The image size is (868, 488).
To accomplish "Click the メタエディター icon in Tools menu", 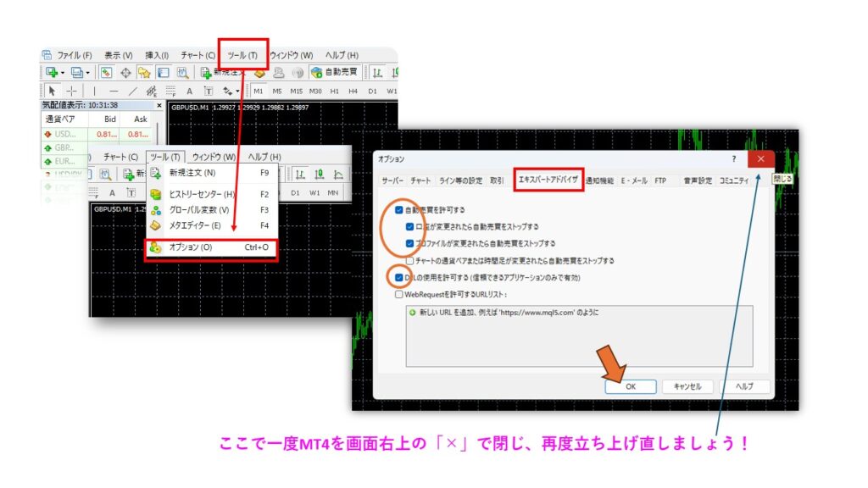I will pyautogui.click(x=155, y=225).
